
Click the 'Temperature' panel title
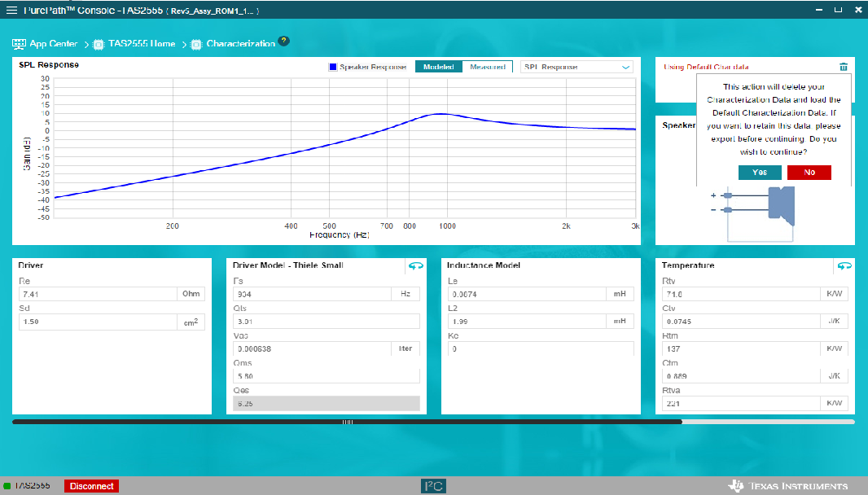click(687, 265)
